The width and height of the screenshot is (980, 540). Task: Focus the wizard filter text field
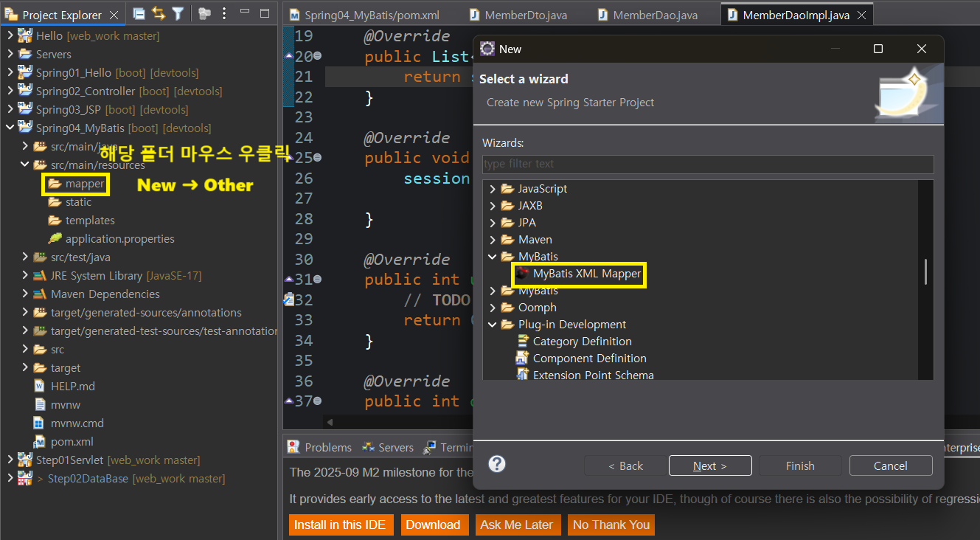[x=708, y=164]
